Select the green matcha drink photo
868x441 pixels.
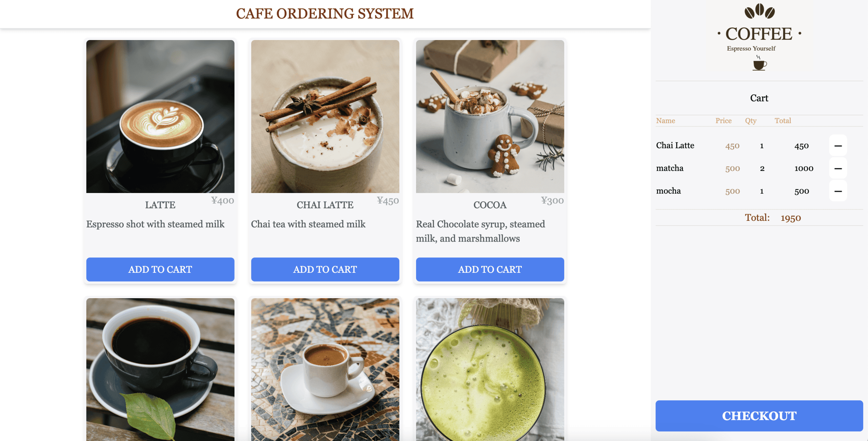(x=490, y=369)
